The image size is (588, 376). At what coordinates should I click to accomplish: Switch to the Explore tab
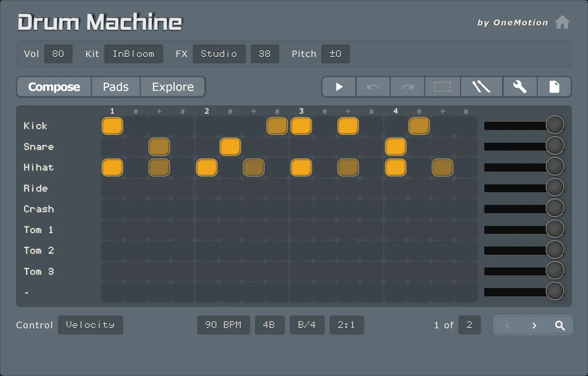pos(173,87)
